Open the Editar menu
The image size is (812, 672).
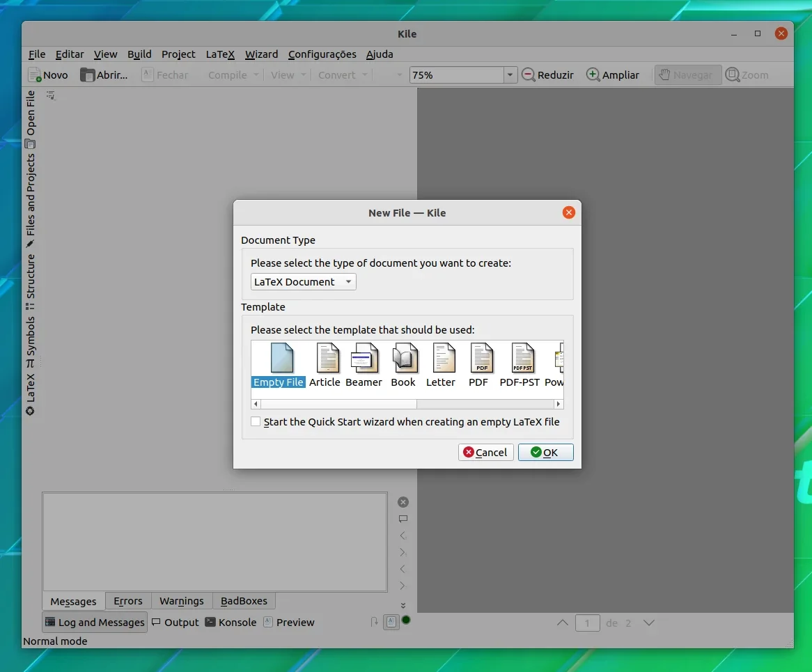point(70,54)
